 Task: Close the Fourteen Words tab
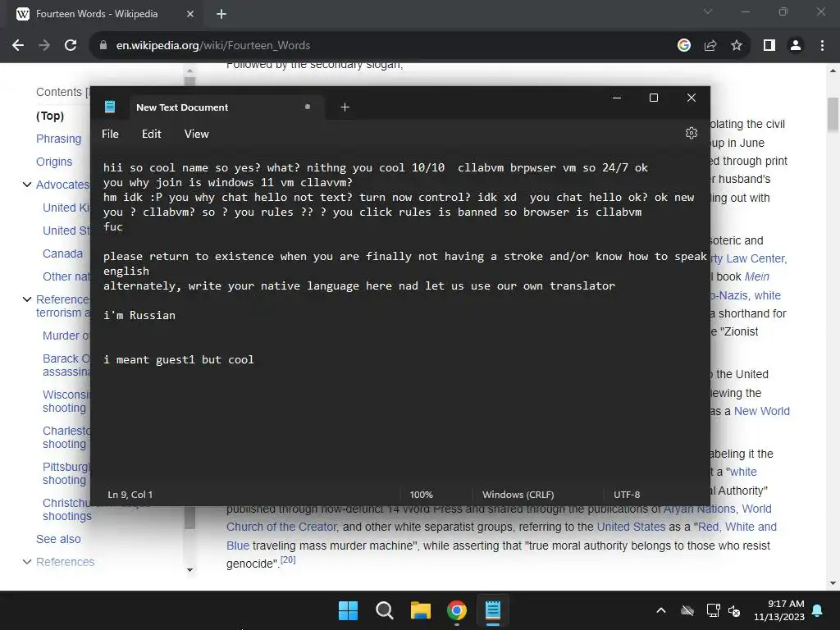190,14
